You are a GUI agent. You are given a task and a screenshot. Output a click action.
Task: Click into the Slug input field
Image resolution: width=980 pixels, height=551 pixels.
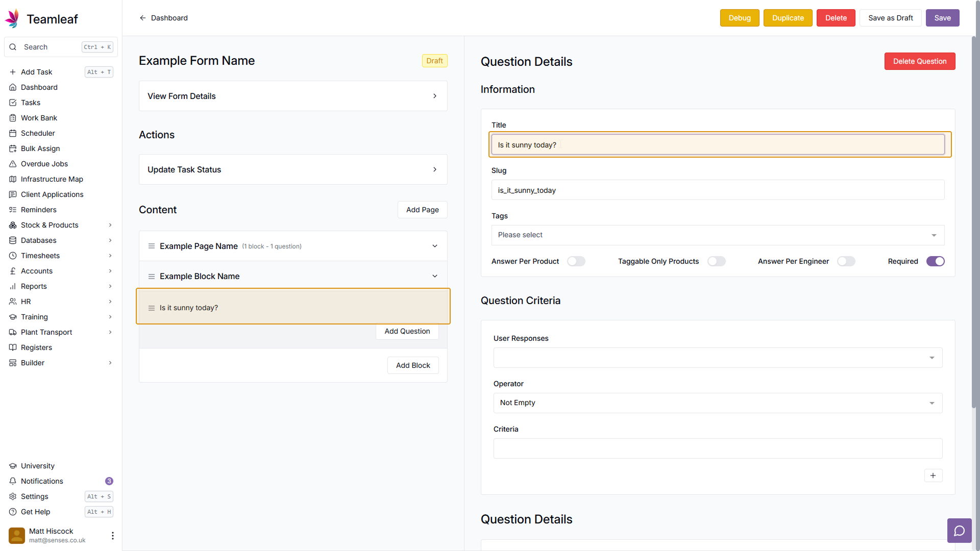717,190
